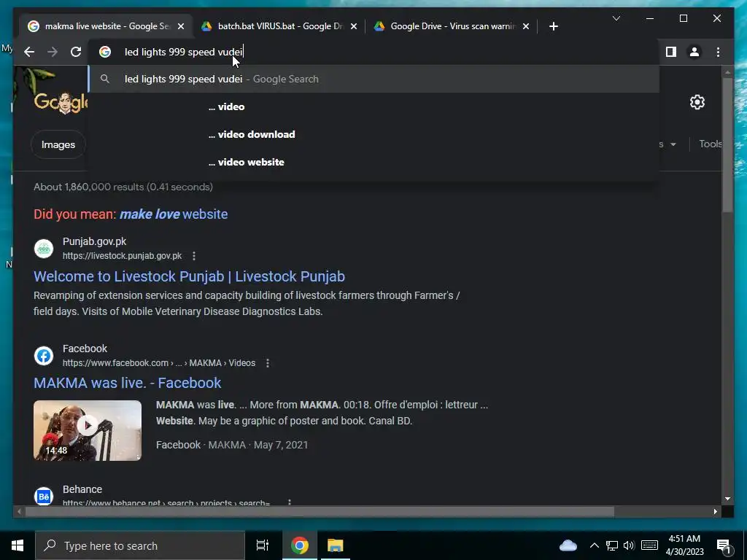Click the scroll up arrow
The height and width of the screenshot is (560, 747).
(x=727, y=72)
